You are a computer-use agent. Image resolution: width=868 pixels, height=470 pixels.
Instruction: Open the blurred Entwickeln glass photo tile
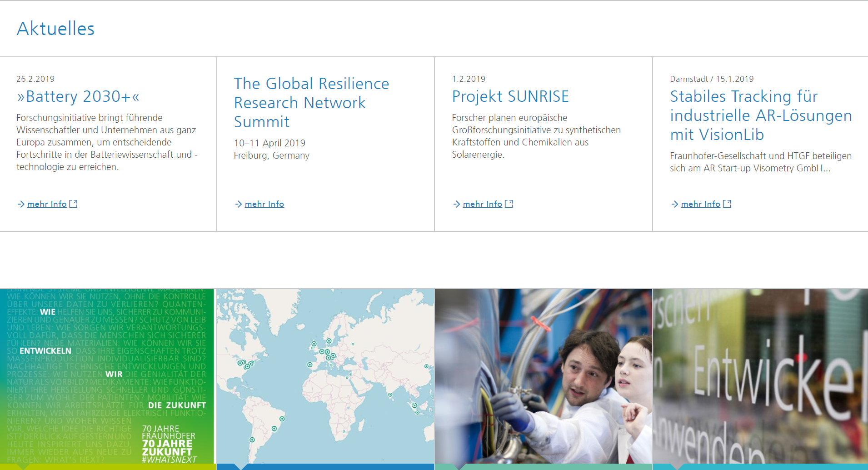click(760, 376)
